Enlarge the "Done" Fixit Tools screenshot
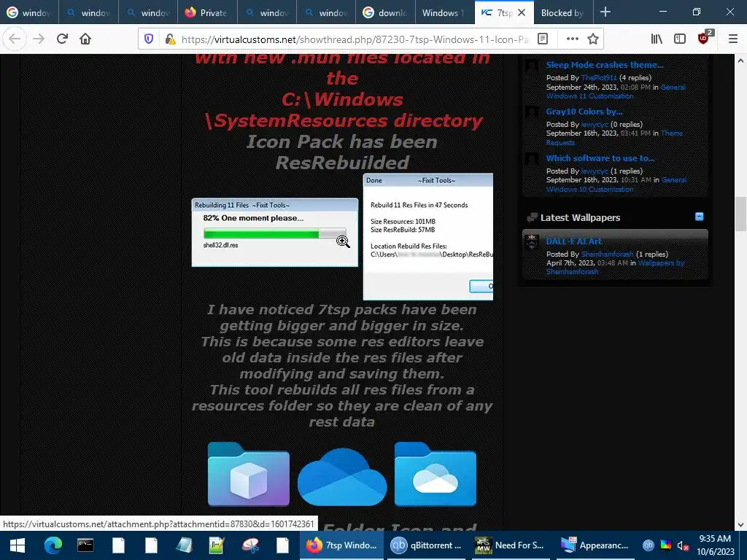 pyautogui.click(x=427, y=237)
